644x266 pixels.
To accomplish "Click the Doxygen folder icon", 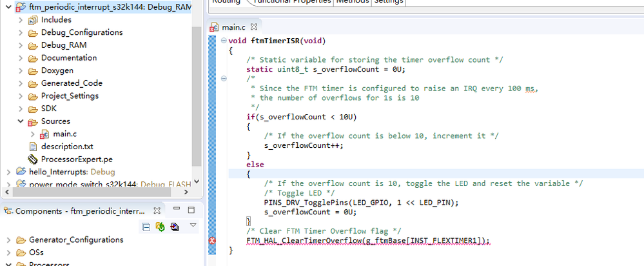I will pyautogui.click(x=32, y=71).
